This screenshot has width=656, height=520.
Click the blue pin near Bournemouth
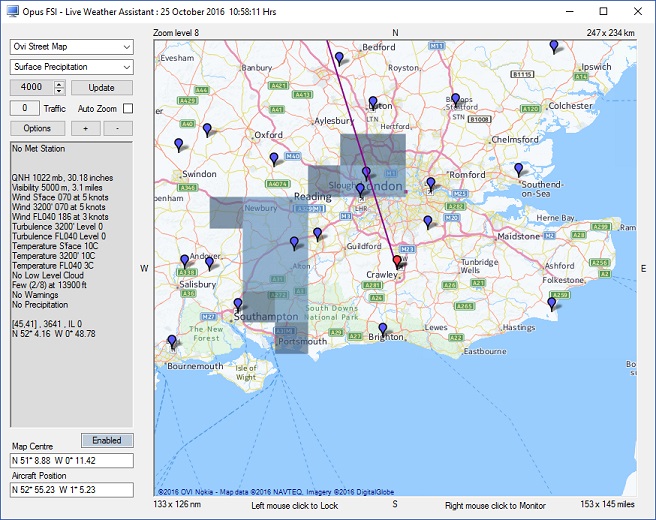[x=172, y=341]
